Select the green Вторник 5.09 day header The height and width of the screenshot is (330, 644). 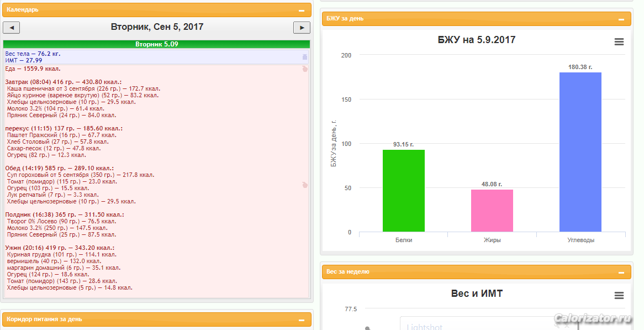(x=156, y=44)
